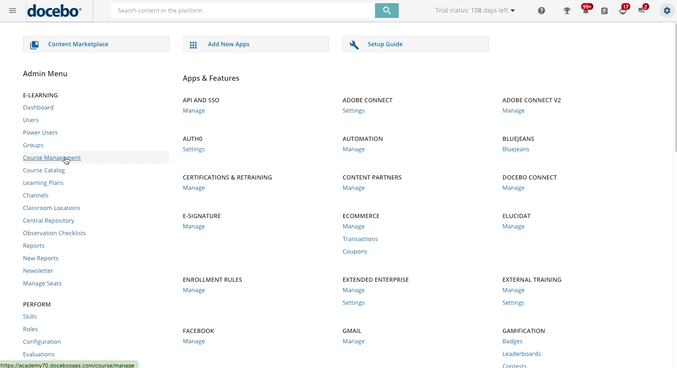Open Ecommerce Transactions

(360, 239)
